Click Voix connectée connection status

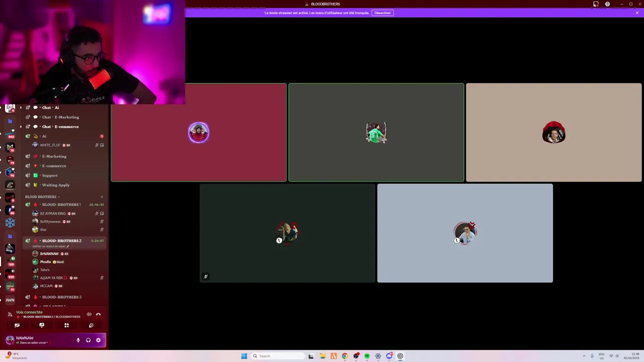(29, 312)
